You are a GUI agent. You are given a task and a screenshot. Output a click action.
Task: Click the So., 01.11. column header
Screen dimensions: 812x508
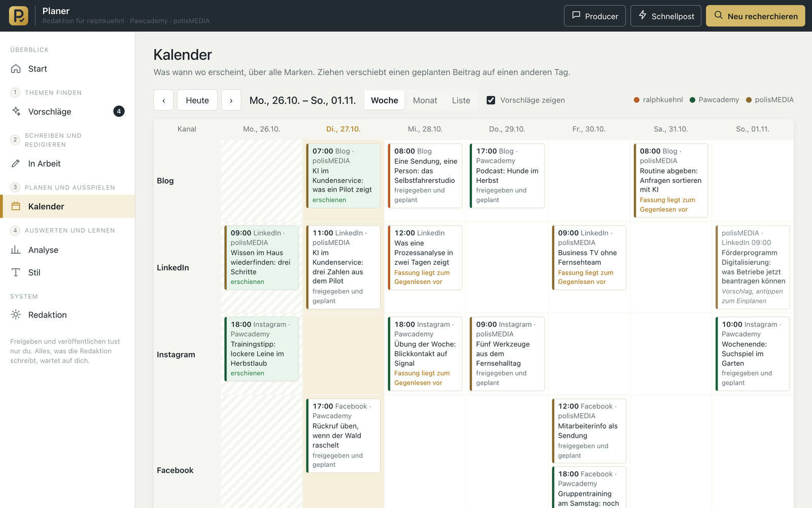753,129
